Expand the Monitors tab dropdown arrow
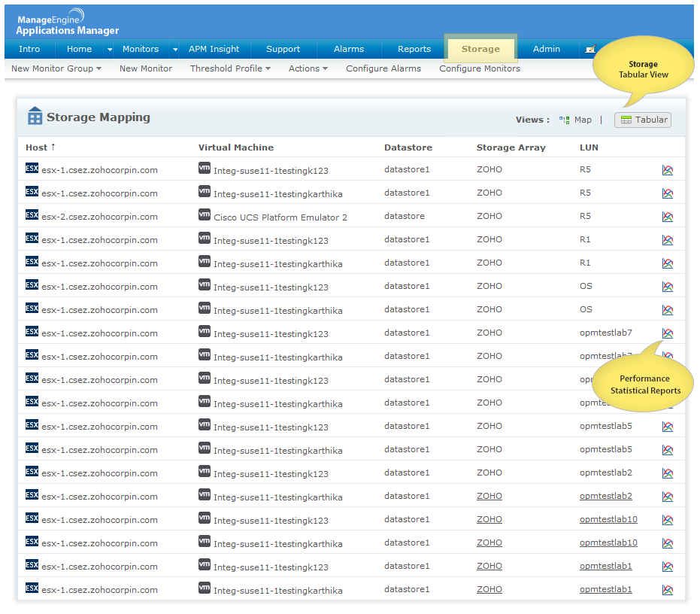Image resolution: width=700 pixels, height=614 pixels. click(x=175, y=50)
